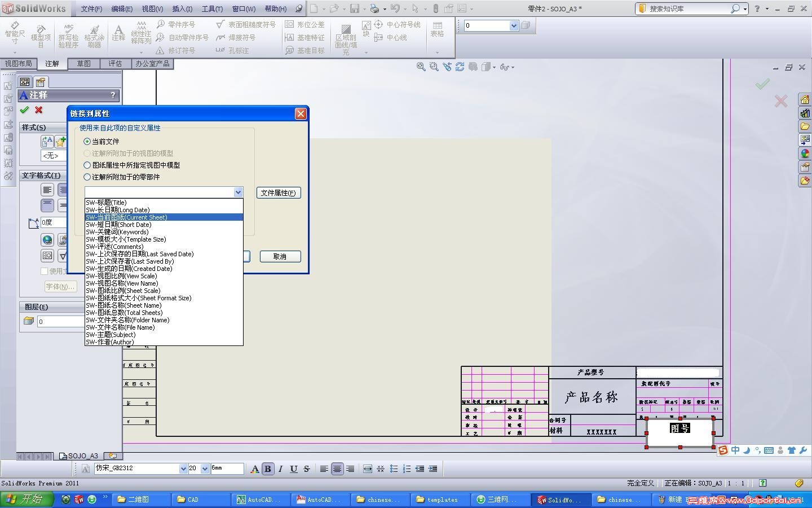Select SW-当前图纸(Current Sheet) entry
The width and height of the screenshot is (812, 508).
[x=164, y=217]
